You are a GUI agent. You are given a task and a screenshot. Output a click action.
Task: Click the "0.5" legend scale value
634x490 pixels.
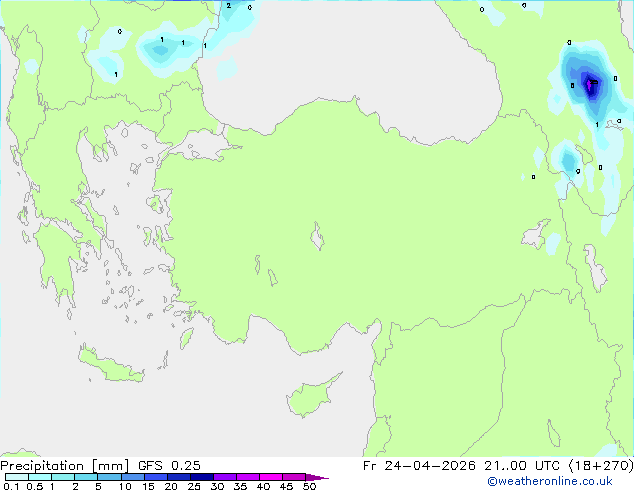[34, 486]
